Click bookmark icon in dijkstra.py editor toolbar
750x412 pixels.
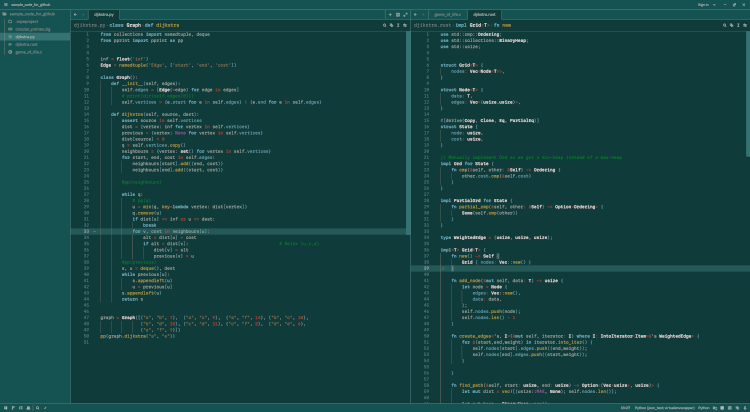click(405, 25)
